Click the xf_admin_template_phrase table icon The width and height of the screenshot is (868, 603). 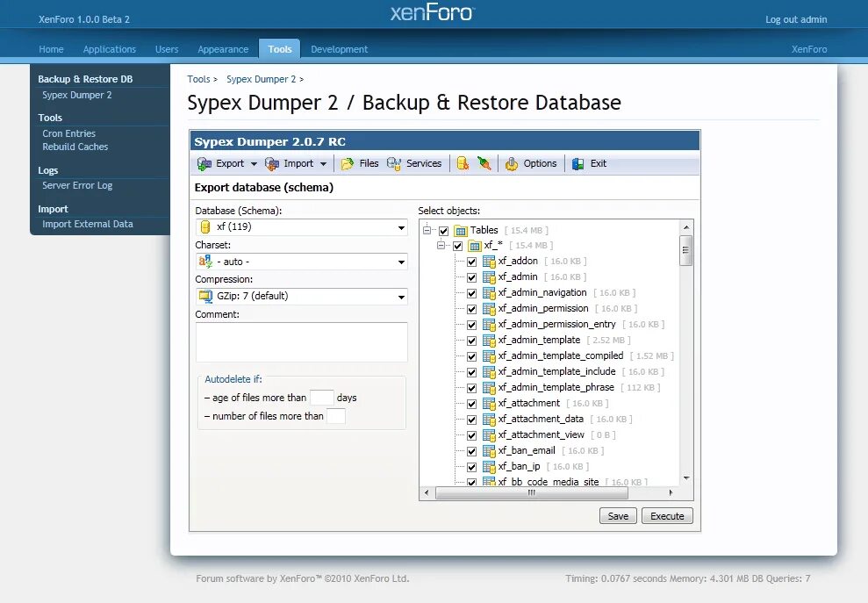click(x=489, y=388)
